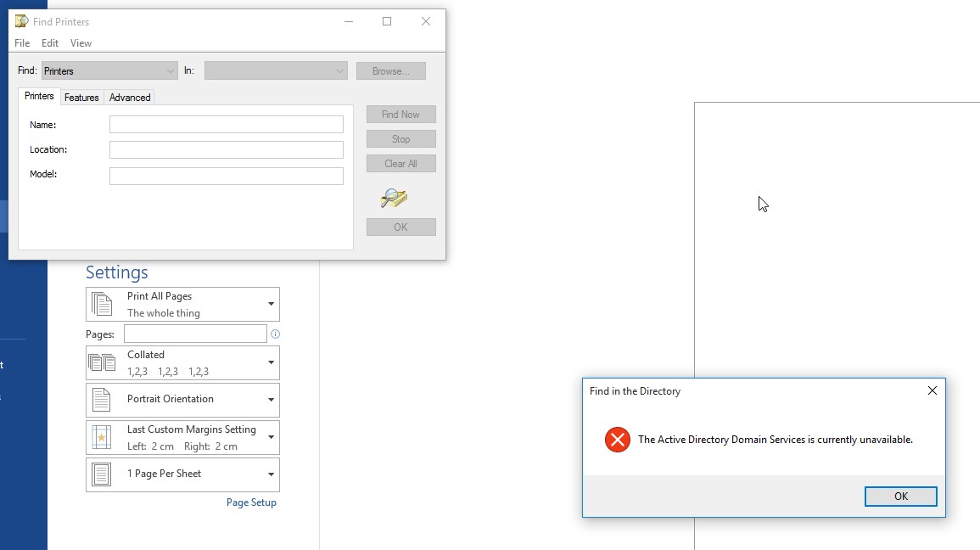980x550 pixels.
Task: Click the Name input field
Action: [227, 125]
